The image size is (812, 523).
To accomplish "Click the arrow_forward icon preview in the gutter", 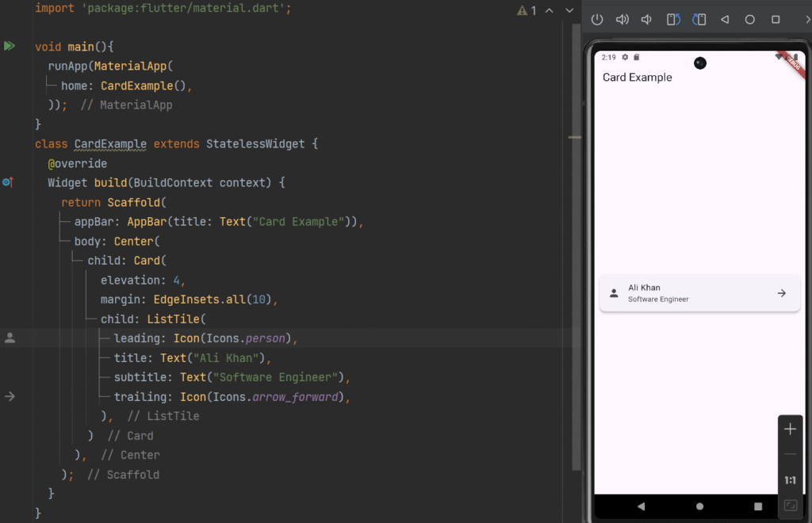I will [x=10, y=396].
